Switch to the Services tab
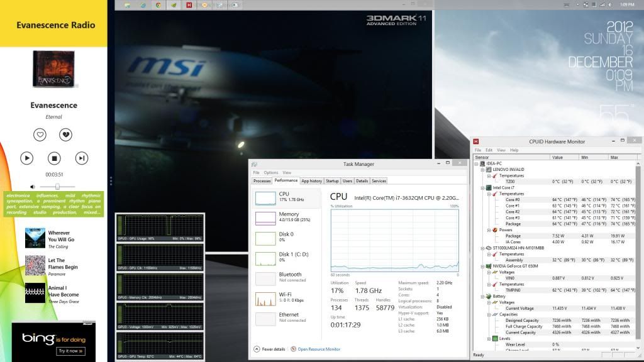This screenshot has height=362, width=644. [379, 181]
